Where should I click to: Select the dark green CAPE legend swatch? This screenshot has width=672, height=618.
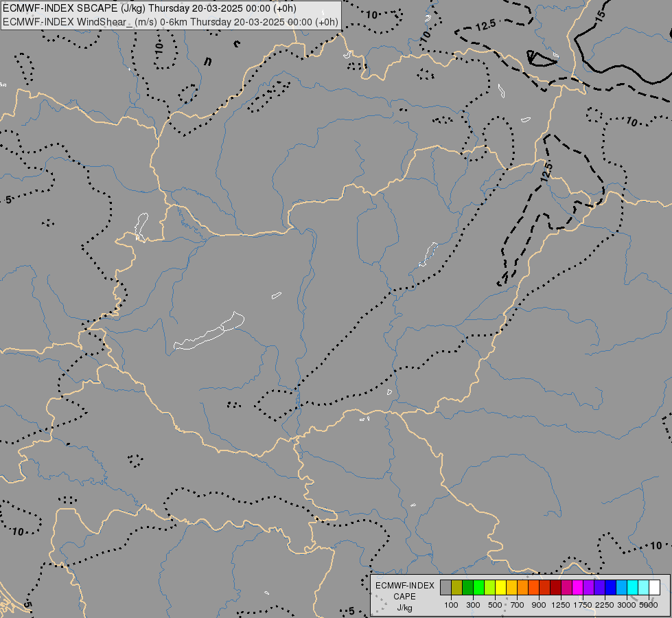(467, 588)
